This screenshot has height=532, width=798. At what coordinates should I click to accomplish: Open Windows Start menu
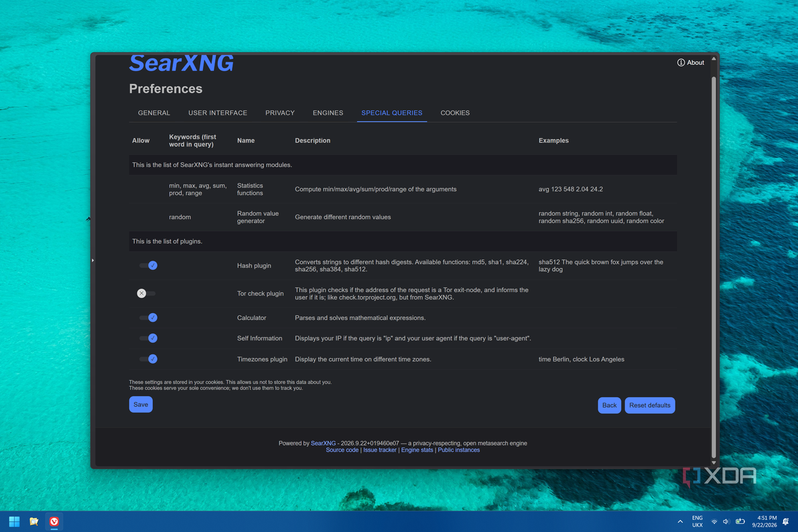coord(14,521)
